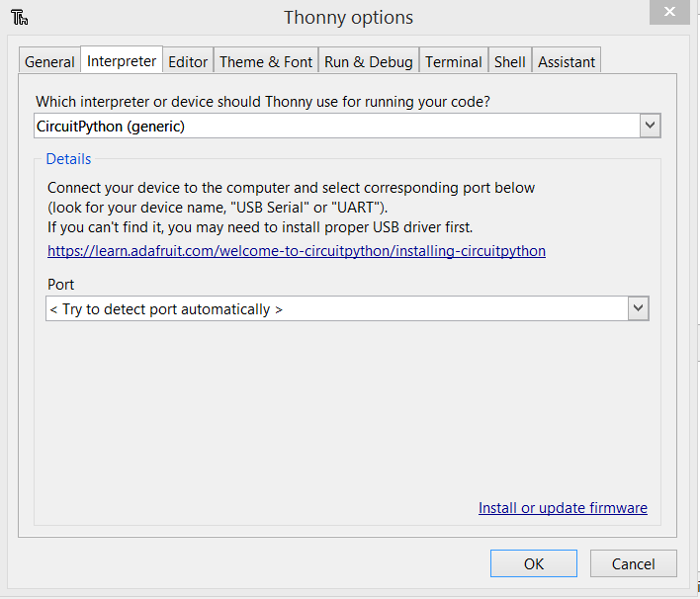Expand the interpreter dropdown arrow
This screenshot has width=700, height=599.
tap(650, 126)
